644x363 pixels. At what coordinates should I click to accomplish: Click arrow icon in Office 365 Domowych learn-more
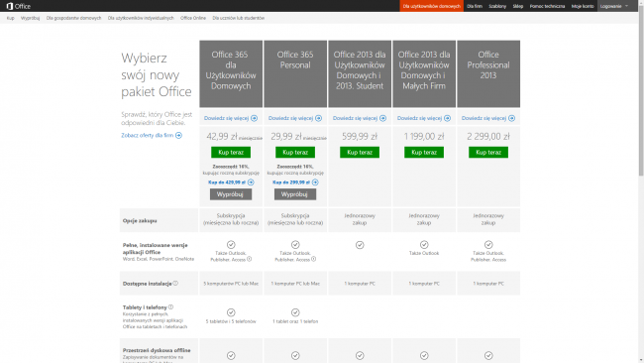(255, 118)
